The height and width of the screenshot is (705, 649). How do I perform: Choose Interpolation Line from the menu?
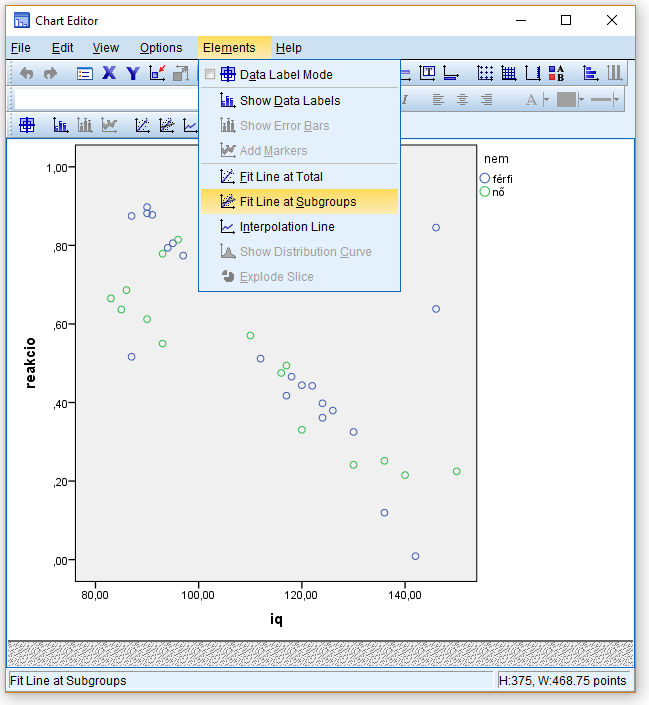tap(300, 227)
